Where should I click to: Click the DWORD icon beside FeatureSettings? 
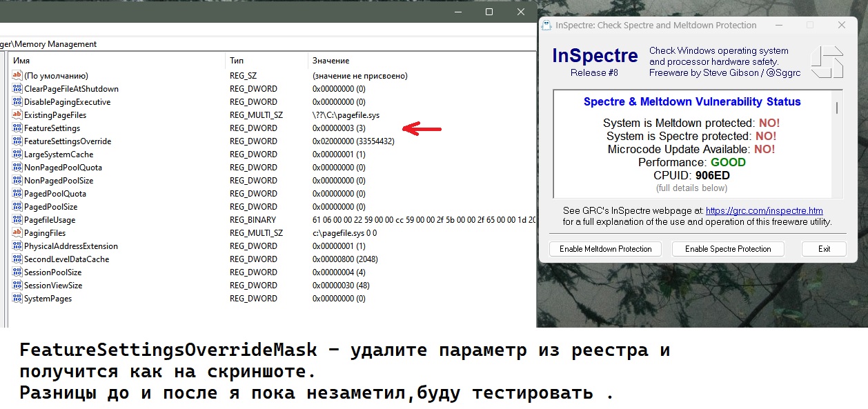tap(16, 128)
